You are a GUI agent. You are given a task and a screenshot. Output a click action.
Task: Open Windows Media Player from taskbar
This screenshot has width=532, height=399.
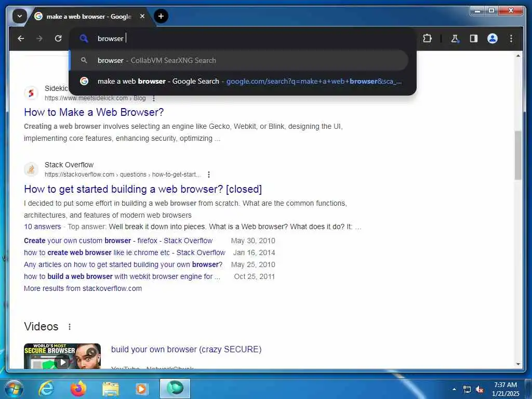[141, 389]
